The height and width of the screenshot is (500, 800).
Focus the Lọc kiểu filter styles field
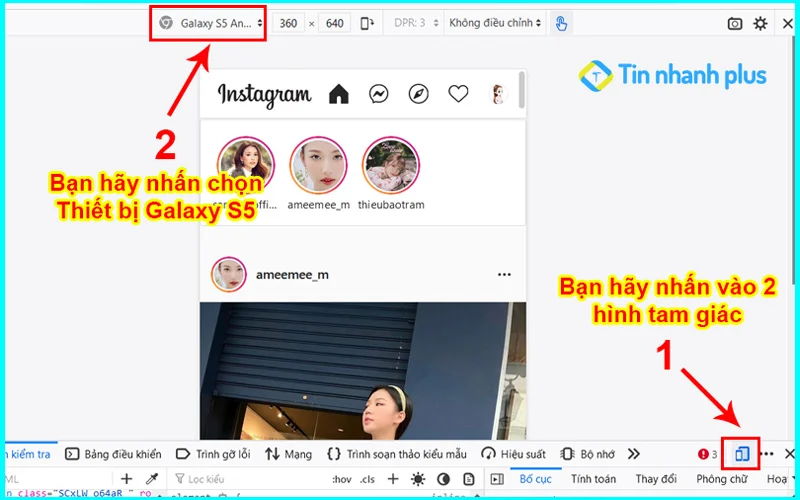(250, 479)
